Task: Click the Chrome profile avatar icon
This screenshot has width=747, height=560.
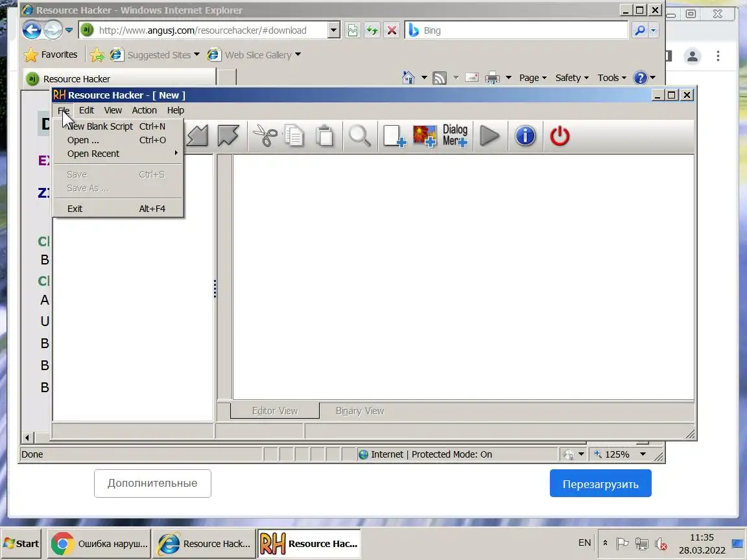Action: coord(693,56)
